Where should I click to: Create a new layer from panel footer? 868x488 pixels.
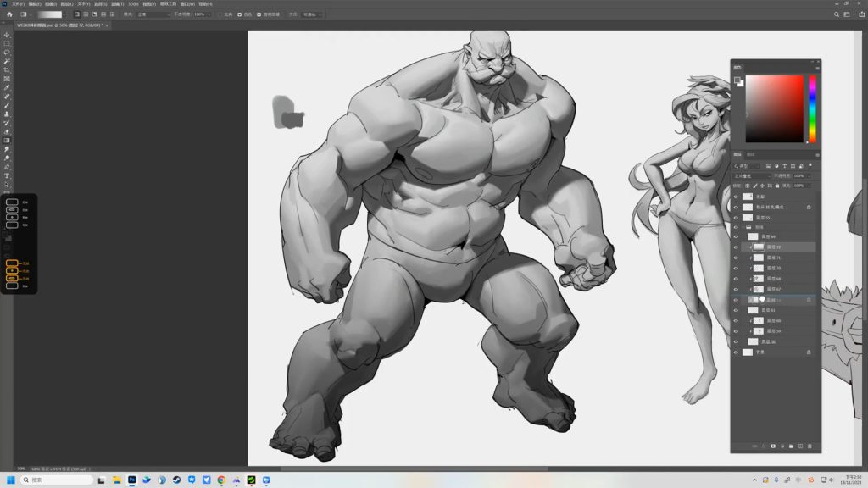pos(800,446)
